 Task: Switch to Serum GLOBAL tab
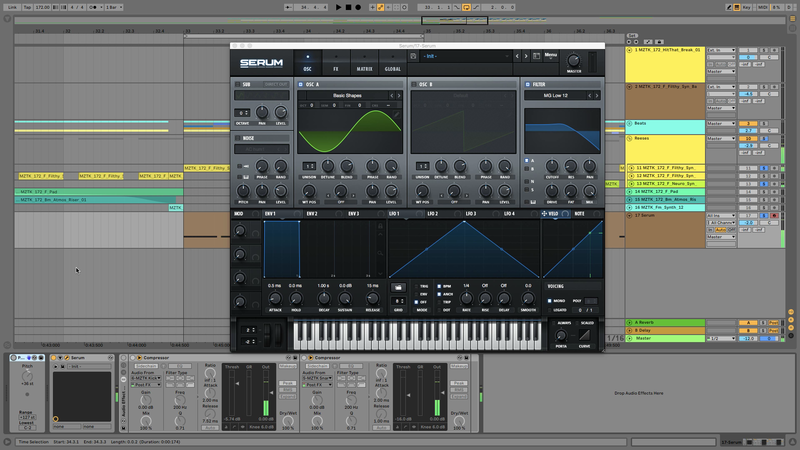(x=392, y=62)
